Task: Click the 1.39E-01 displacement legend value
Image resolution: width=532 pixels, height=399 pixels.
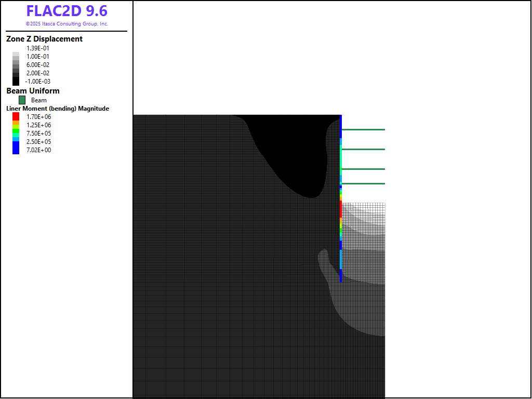Action: [38, 48]
